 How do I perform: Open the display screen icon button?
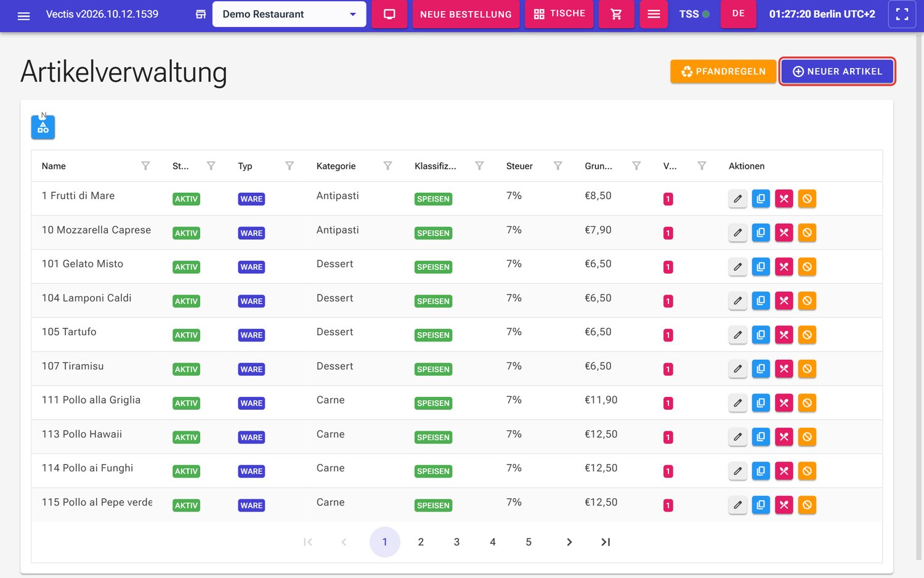[x=389, y=14]
